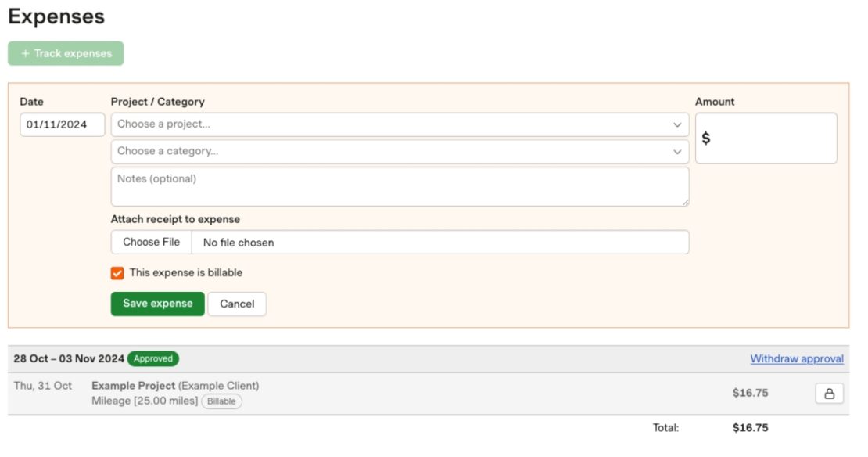The height and width of the screenshot is (457, 868).
Task: Focus the Date field showing 01/11/2024
Action: point(62,124)
